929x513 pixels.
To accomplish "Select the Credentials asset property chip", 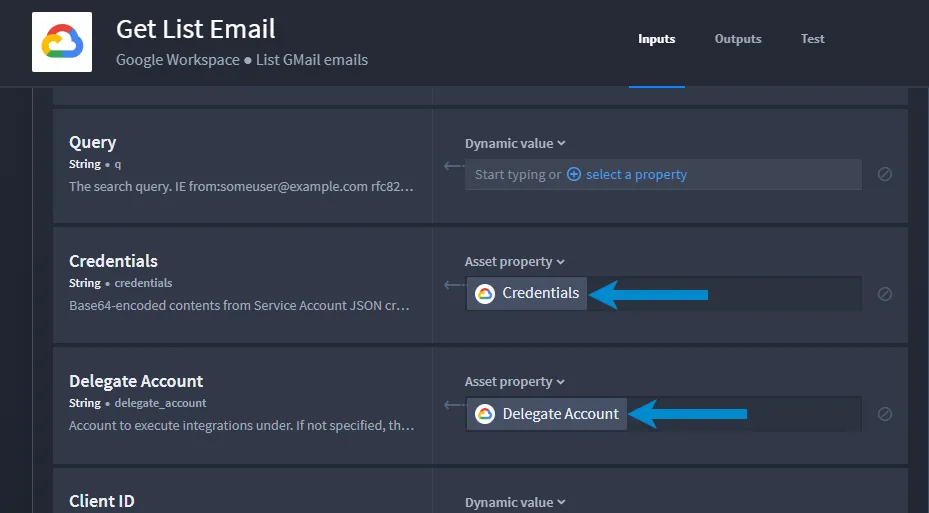I will 527,293.
